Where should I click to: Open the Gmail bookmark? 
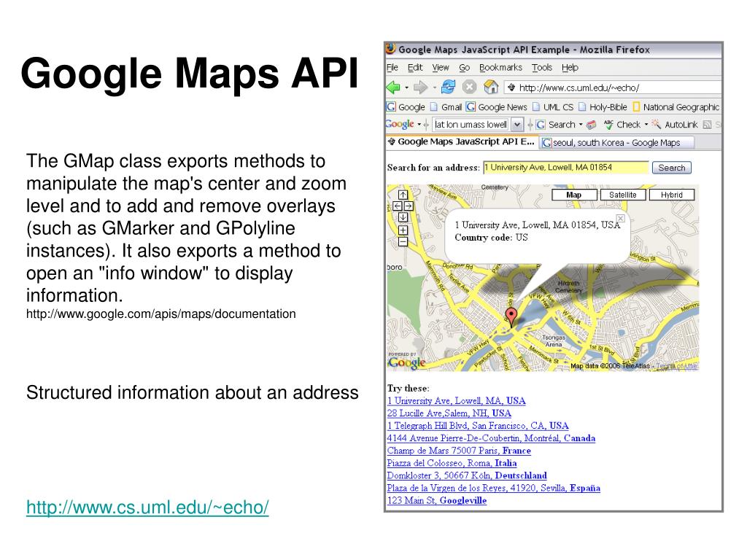tap(446, 106)
